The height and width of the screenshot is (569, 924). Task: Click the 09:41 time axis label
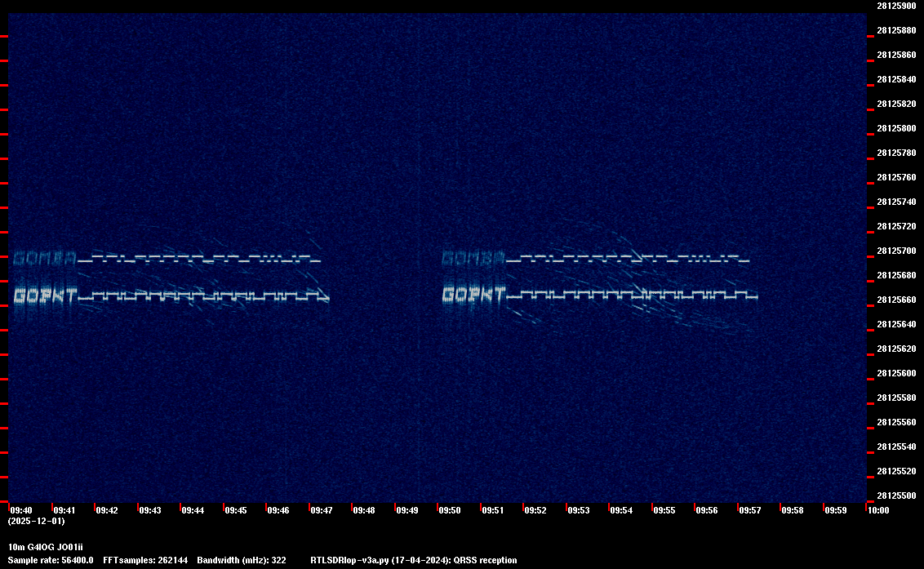64,510
